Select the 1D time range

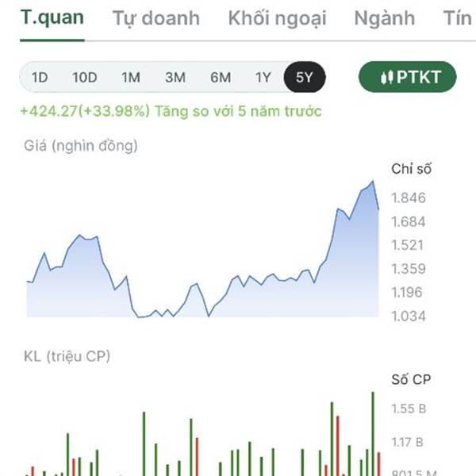click(40, 77)
